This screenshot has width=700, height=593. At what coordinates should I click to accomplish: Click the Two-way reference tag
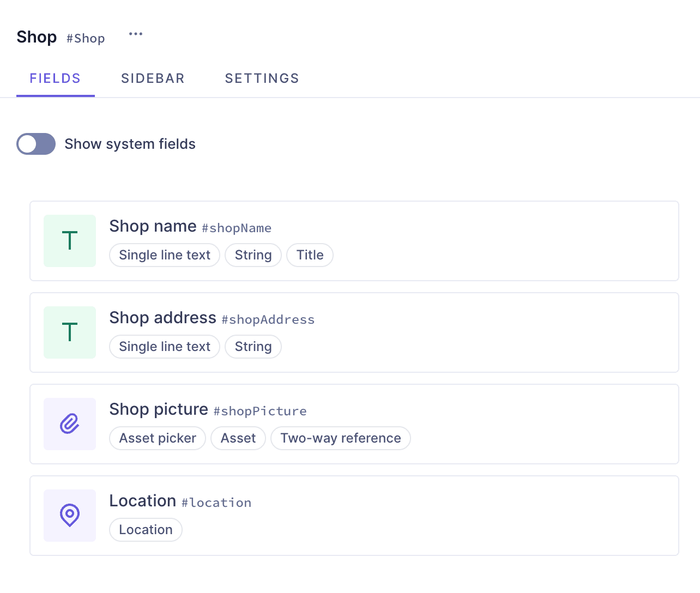point(340,438)
